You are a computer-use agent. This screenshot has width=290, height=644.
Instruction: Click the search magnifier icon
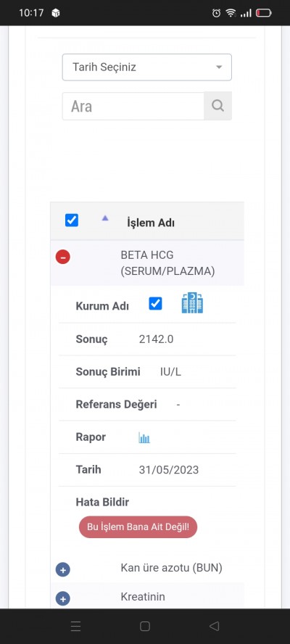(217, 106)
